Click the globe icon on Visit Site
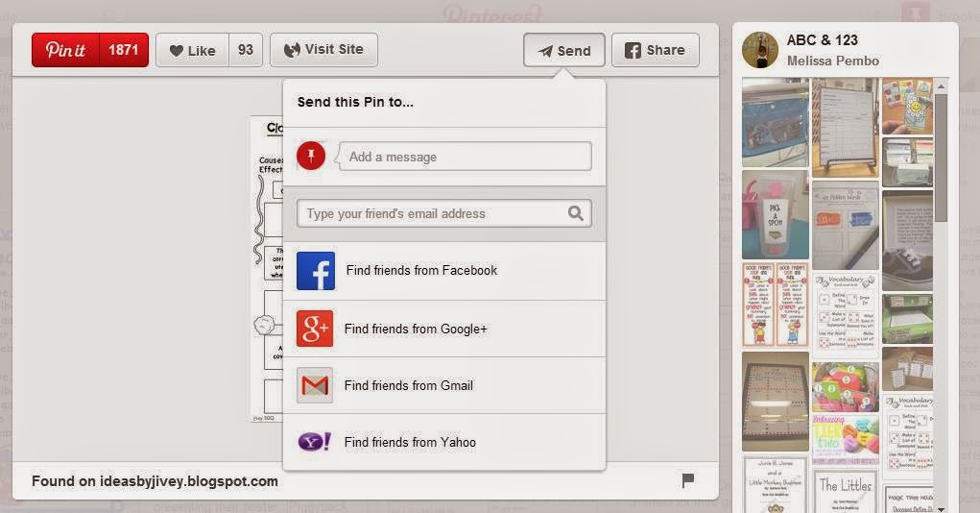980x513 pixels. [x=291, y=50]
